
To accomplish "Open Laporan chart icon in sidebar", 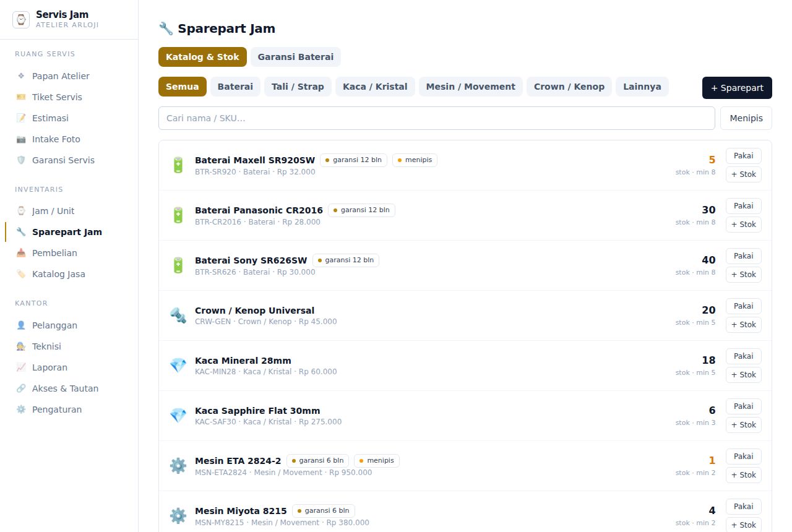I will (x=21, y=367).
